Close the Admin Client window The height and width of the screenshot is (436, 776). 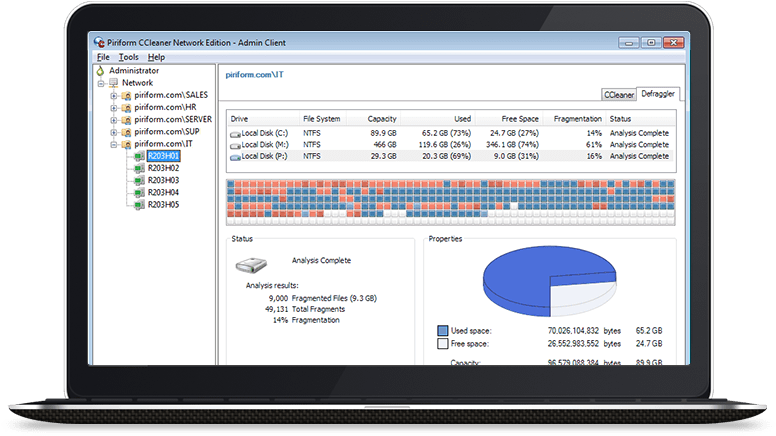tap(674, 43)
